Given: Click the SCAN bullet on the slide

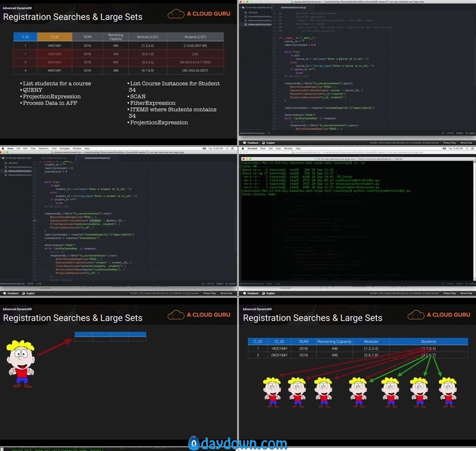Looking at the screenshot, I should (x=138, y=96).
